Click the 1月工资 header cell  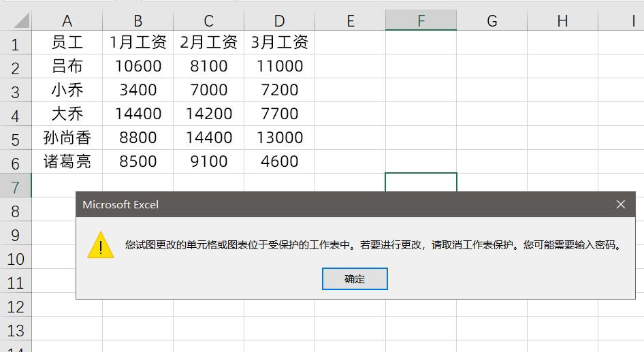tap(138, 42)
